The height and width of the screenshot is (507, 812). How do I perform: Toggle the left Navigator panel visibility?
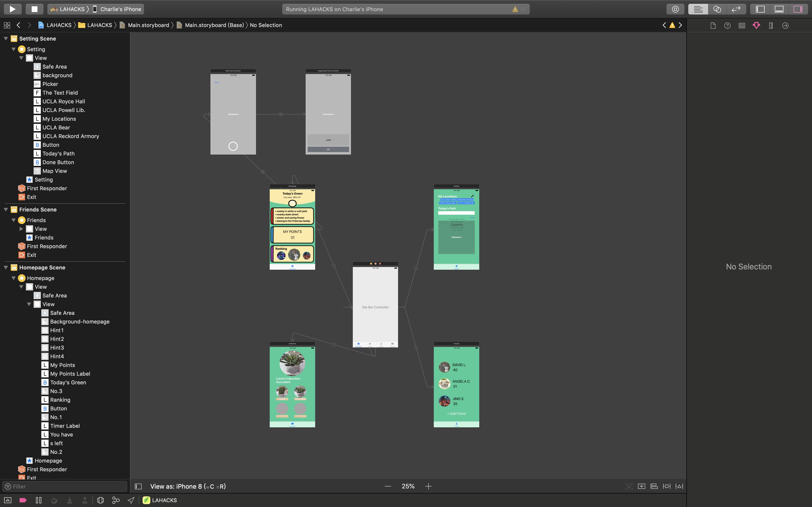pos(760,9)
